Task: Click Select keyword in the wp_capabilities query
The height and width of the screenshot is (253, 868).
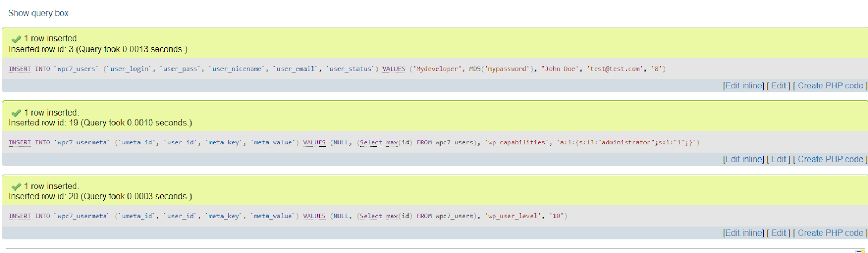Action: pyautogui.click(x=371, y=142)
